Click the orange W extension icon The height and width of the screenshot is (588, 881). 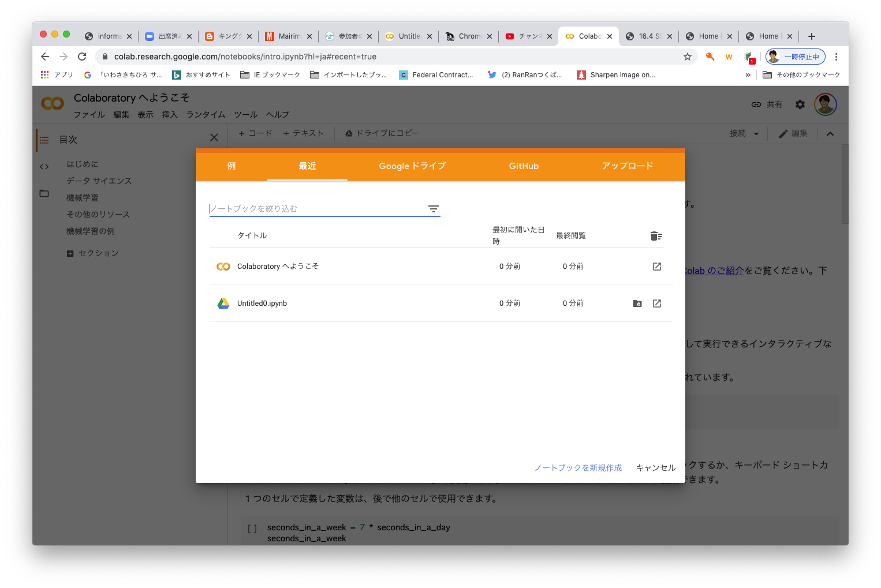(729, 57)
